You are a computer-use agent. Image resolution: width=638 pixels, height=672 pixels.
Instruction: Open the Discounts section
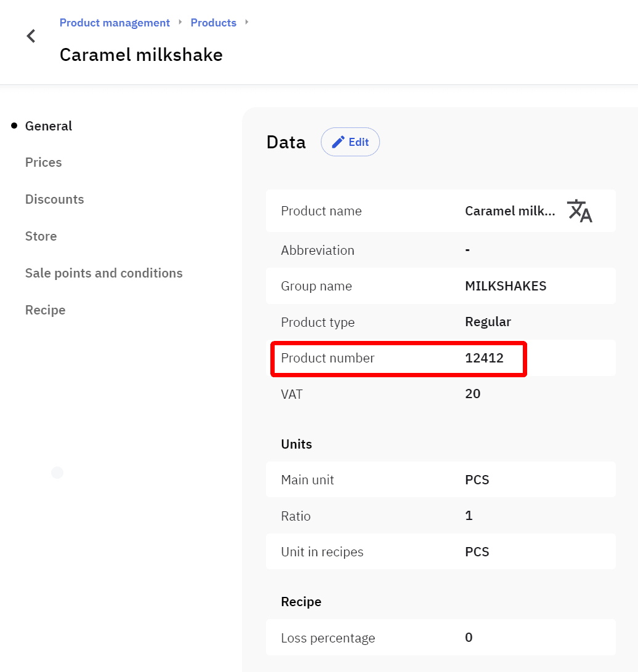coord(54,199)
